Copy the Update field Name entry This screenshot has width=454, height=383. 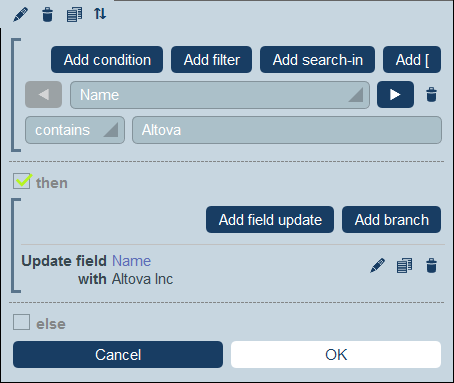[404, 266]
